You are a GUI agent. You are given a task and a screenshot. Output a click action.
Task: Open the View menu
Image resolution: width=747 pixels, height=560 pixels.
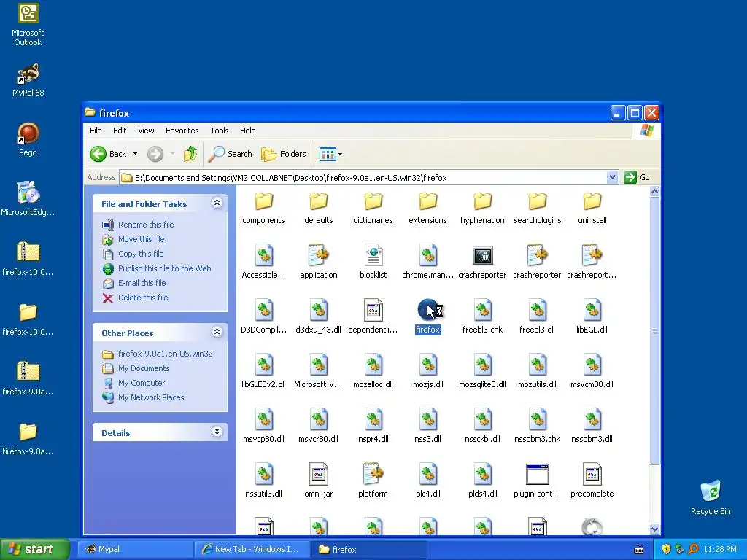point(146,131)
